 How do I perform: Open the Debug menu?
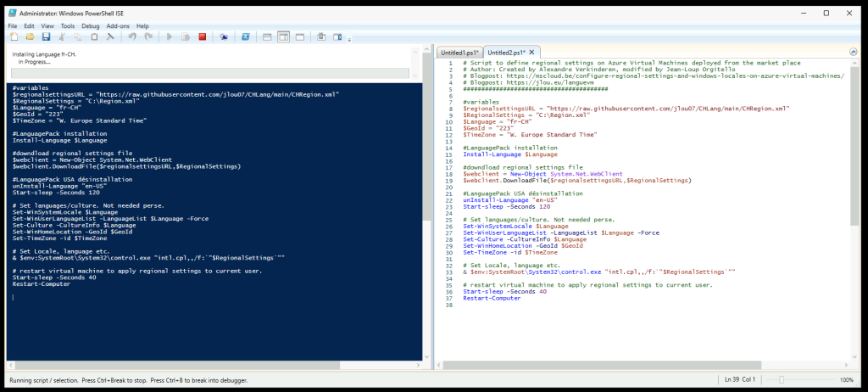tap(90, 26)
